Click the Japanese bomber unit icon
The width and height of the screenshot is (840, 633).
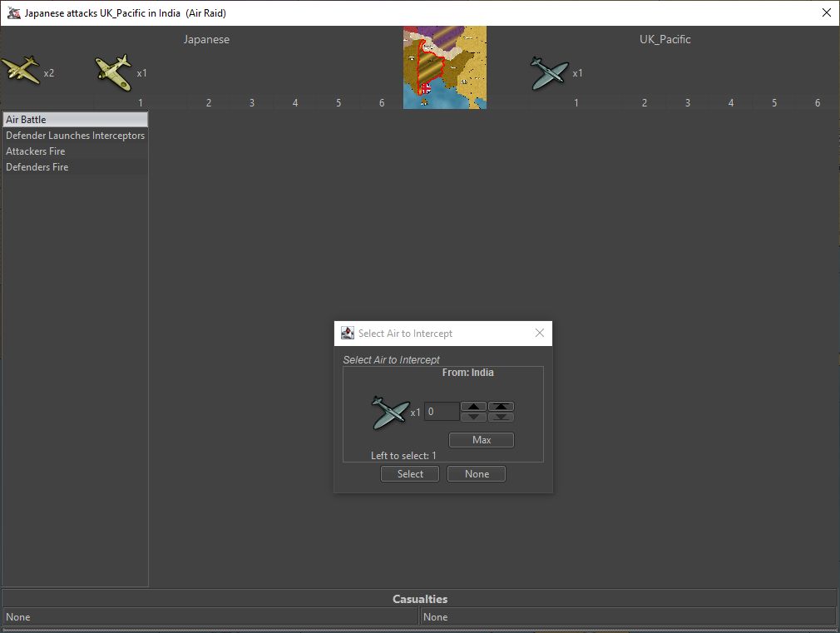20,71
